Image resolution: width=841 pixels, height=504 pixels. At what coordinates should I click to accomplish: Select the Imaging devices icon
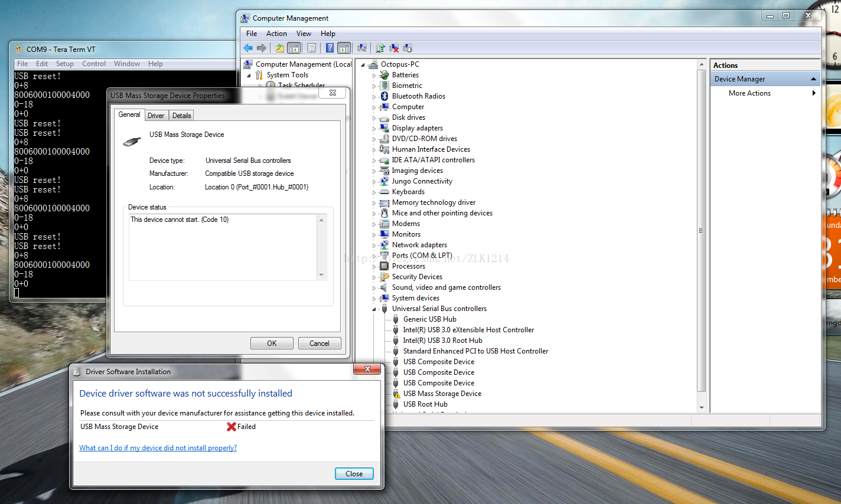384,171
